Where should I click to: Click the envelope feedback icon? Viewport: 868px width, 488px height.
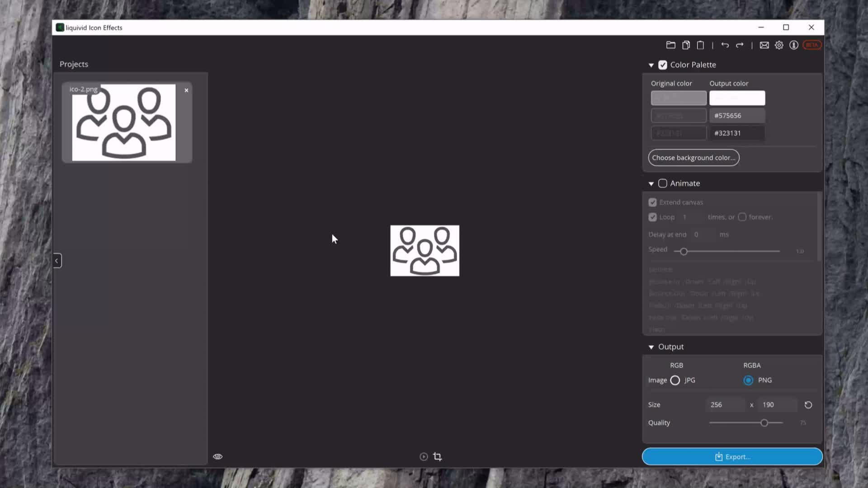click(x=764, y=45)
